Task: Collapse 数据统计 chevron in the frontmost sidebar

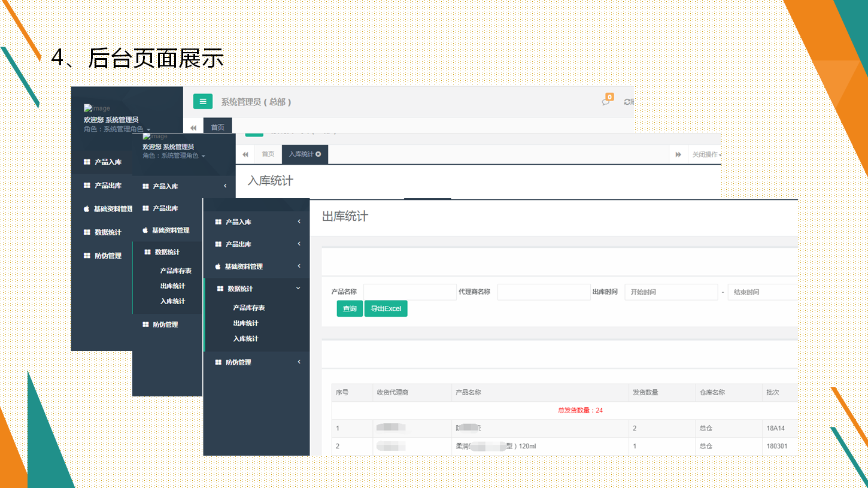Action: [299, 289]
